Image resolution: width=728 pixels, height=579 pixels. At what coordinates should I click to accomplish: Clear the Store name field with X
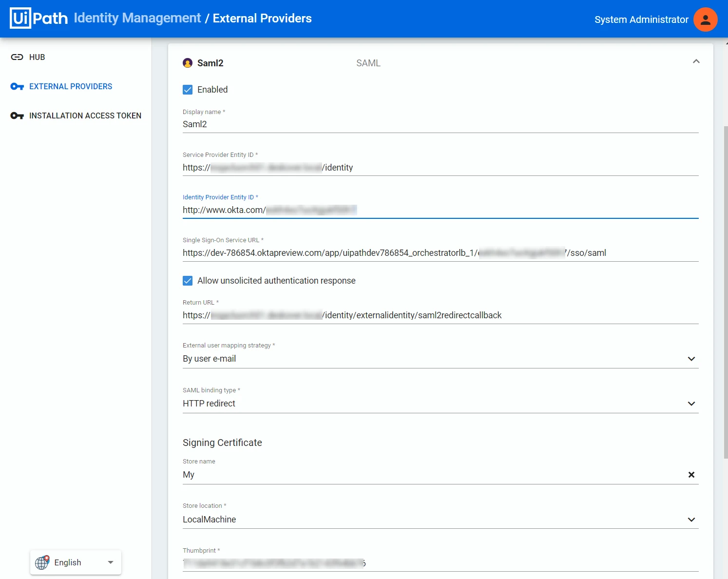(x=691, y=475)
